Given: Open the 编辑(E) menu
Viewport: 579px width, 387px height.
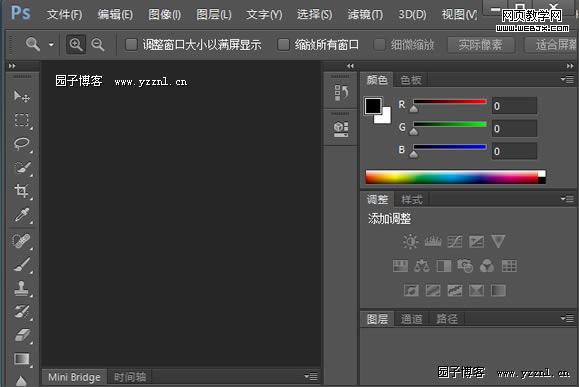Looking at the screenshot, I should [115, 15].
